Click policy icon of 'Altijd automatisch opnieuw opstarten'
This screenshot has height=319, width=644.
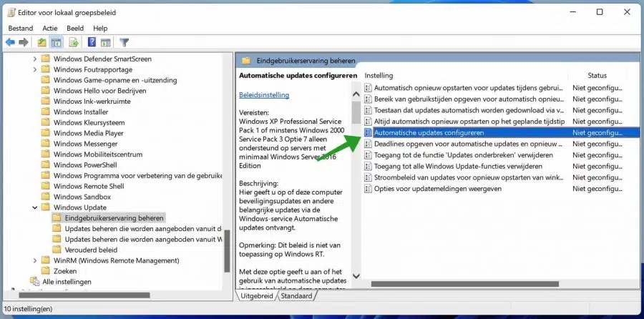coord(368,122)
